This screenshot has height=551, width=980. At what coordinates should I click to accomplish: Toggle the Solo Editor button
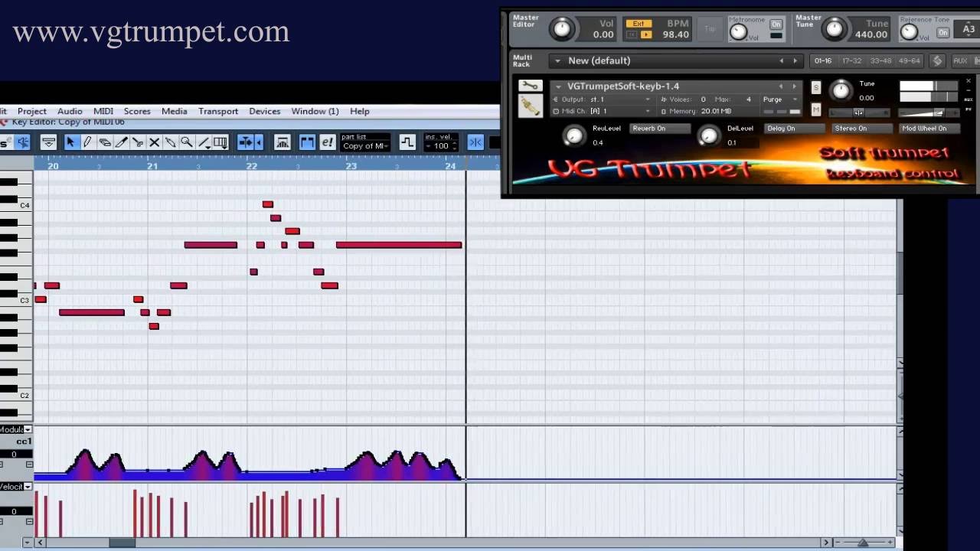[6, 142]
